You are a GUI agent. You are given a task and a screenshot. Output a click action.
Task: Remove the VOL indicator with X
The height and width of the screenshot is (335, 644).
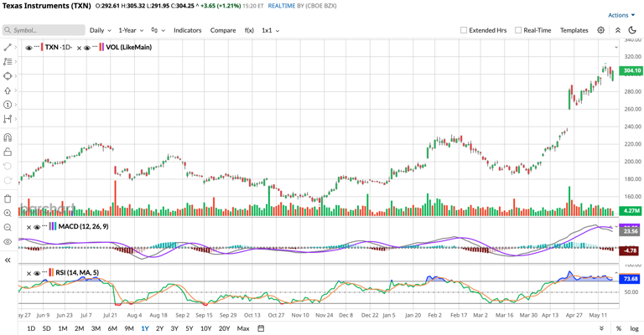(x=80, y=48)
